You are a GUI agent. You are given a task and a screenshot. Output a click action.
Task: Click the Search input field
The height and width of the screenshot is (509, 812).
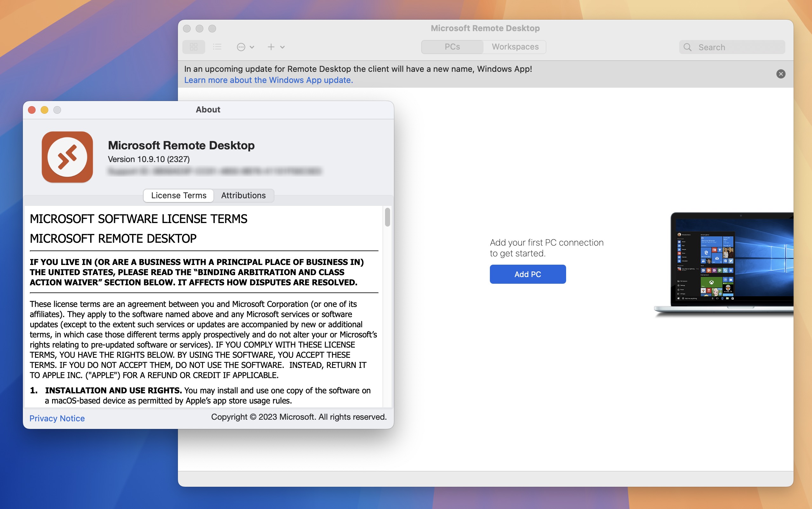[734, 46]
